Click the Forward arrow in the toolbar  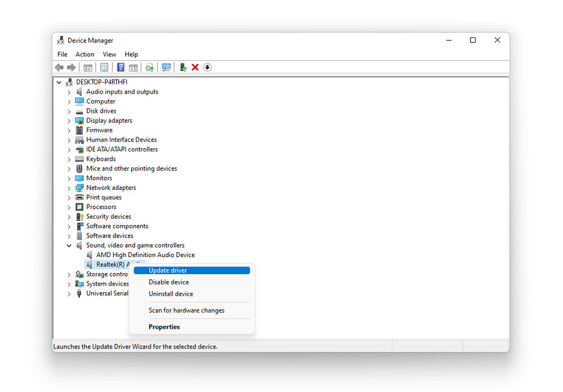(72, 67)
